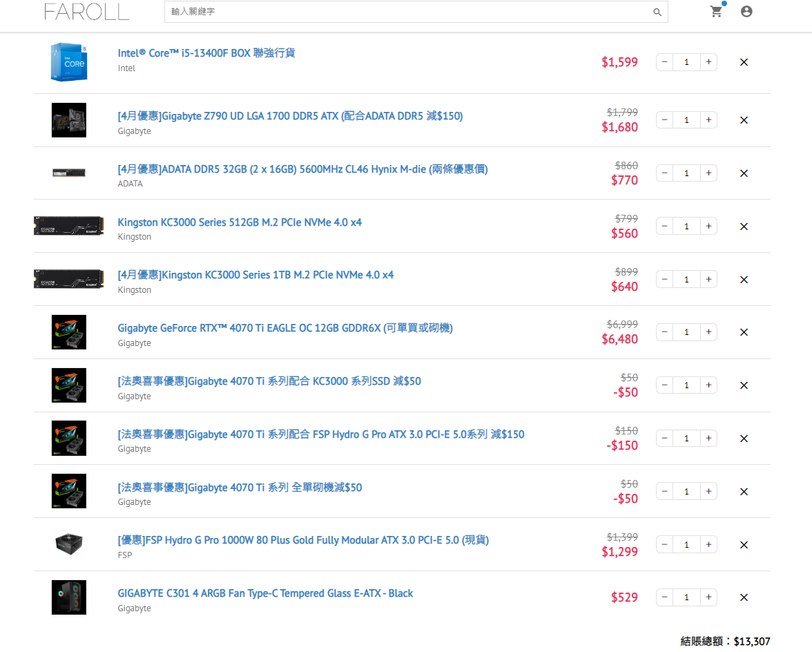Increase quantity of FSP Hydro G Pro 1000W
The image size is (812, 652).
(708, 544)
